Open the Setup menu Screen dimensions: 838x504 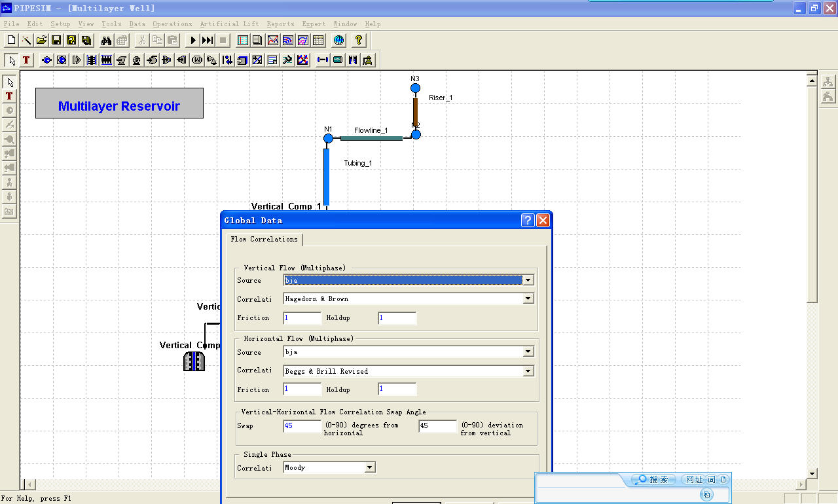click(x=60, y=24)
